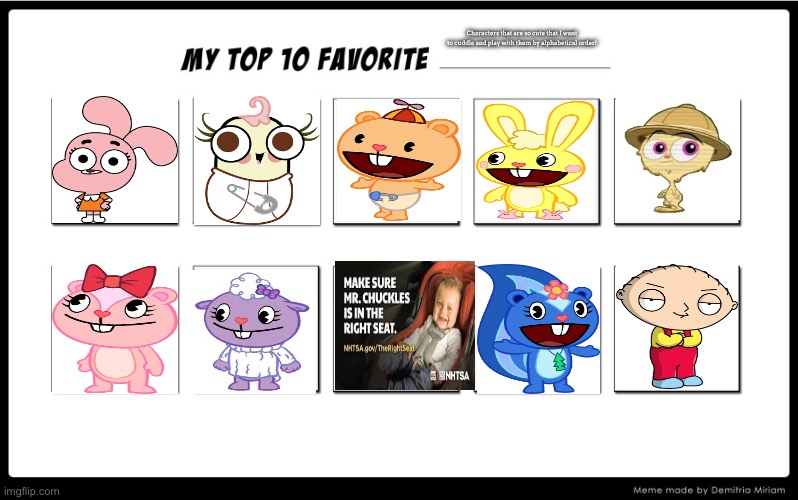The width and height of the screenshot is (798, 500).
Task: Select the blue skunk with pink flower thumbnail
Action: click(538, 329)
